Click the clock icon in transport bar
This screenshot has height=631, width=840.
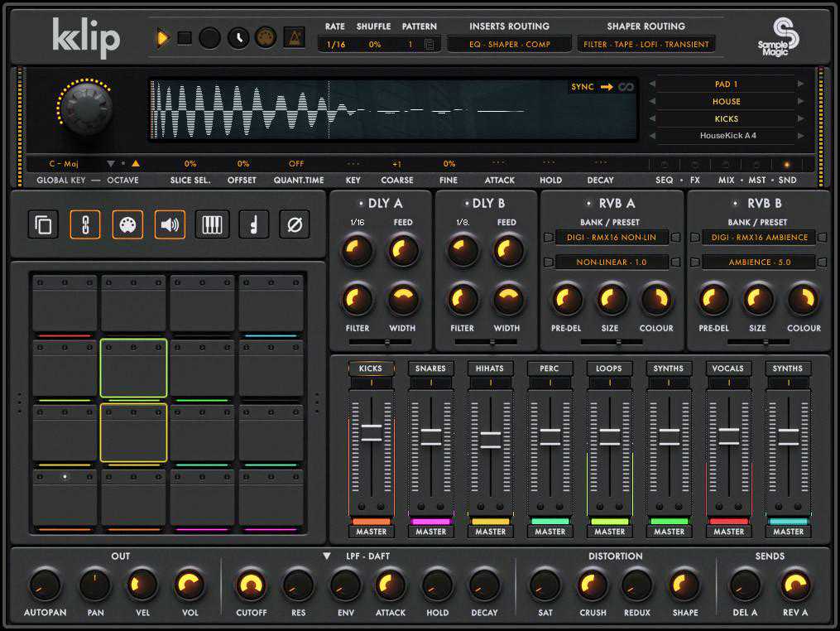pos(238,38)
